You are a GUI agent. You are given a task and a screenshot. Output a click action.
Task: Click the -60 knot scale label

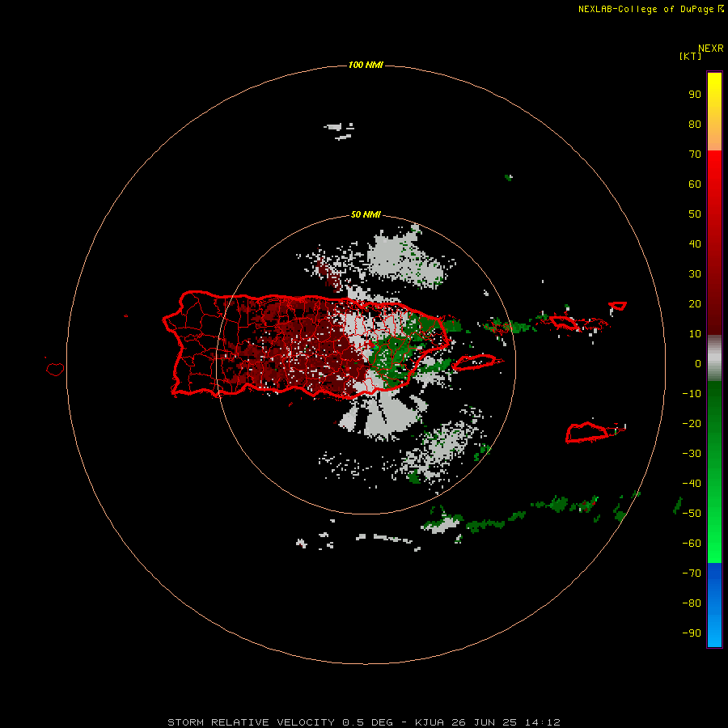tap(692, 544)
